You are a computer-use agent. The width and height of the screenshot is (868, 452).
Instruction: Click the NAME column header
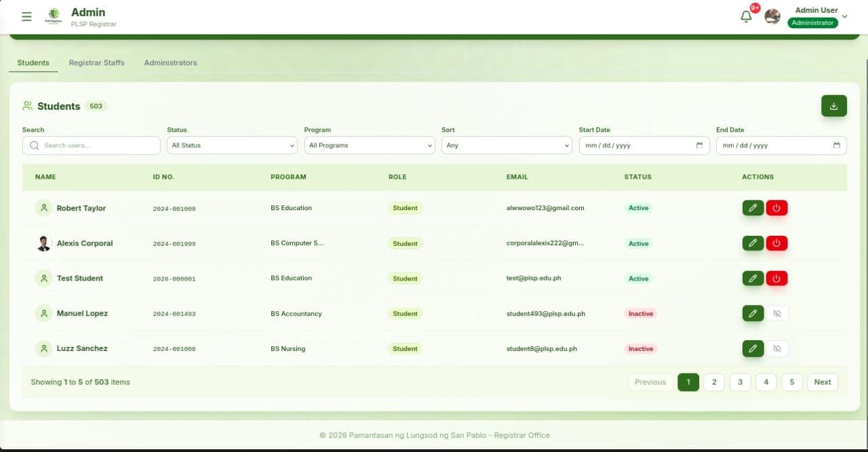(45, 177)
